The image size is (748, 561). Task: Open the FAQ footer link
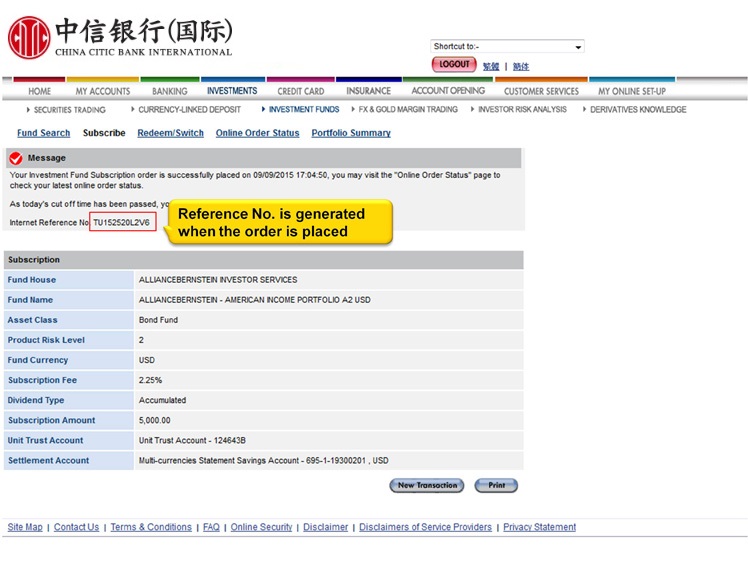pyautogui.click(x=211, y=527)
